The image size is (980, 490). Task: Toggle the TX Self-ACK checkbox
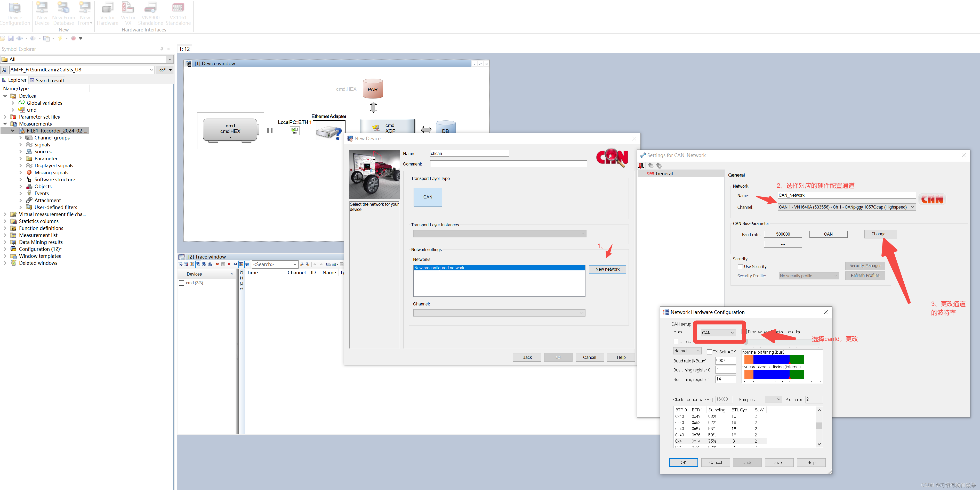pos(709,352)
